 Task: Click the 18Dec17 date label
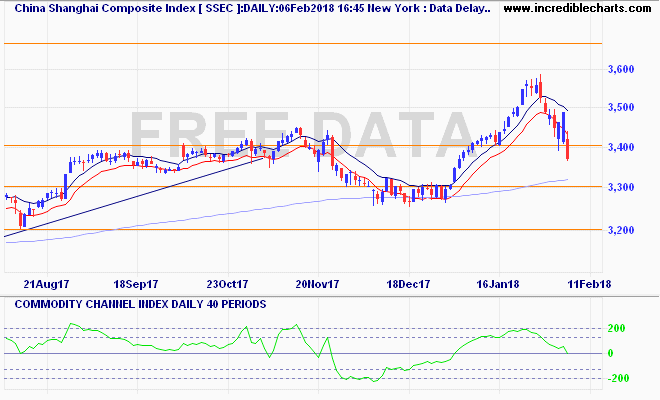click(408, 284)
